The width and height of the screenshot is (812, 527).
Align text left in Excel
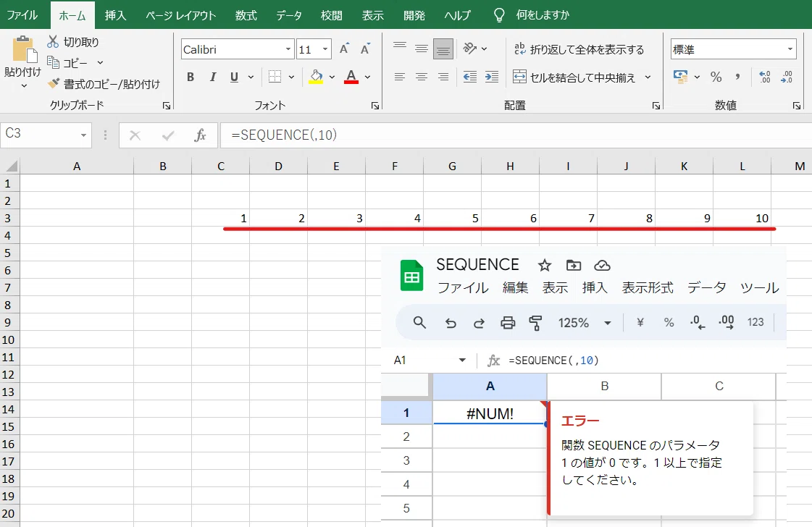400,77
